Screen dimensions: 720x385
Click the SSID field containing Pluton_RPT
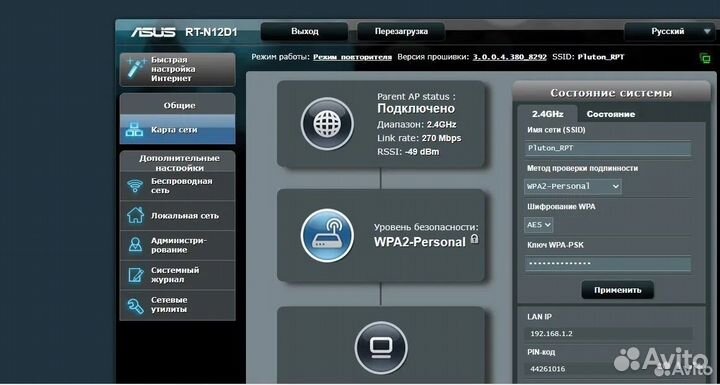(608, 148)
